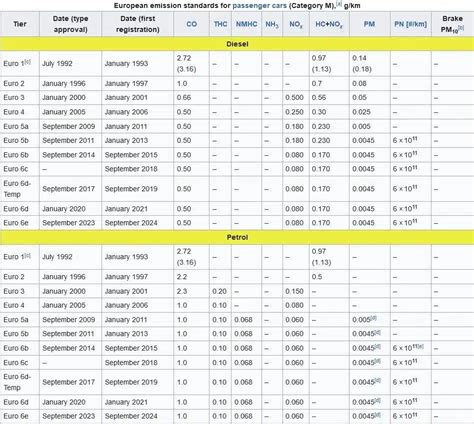Open the CO column header link
The width and height of the screenshot is (474, 424).
pos(191,24)
